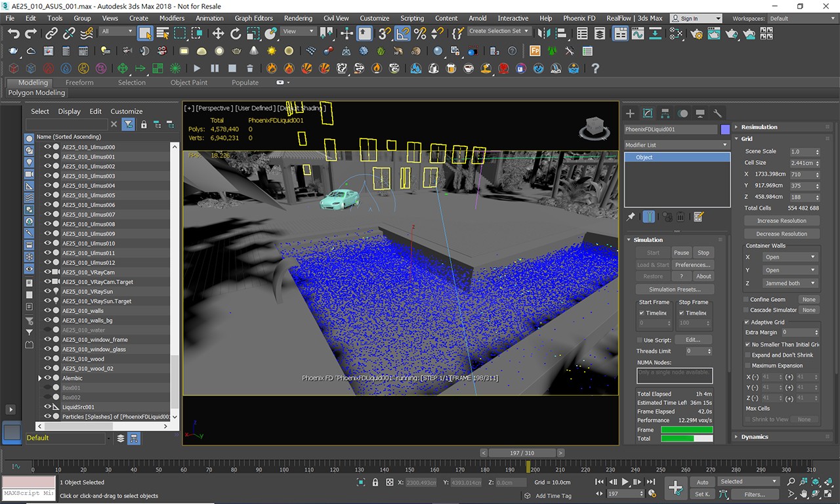Open the Z container wall dropdown
Image resolution: width=840 pixels, height=504 pixels.
click(x=790, y=283)
